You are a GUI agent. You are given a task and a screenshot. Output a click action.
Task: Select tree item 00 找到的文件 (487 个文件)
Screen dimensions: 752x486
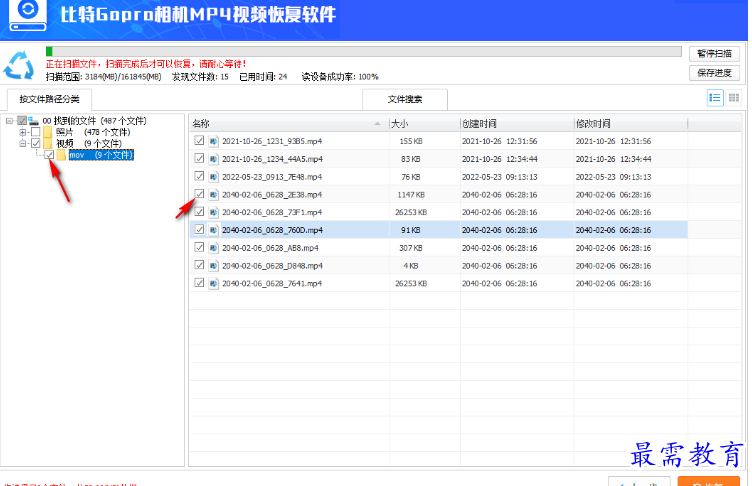(x=94, y=121)
